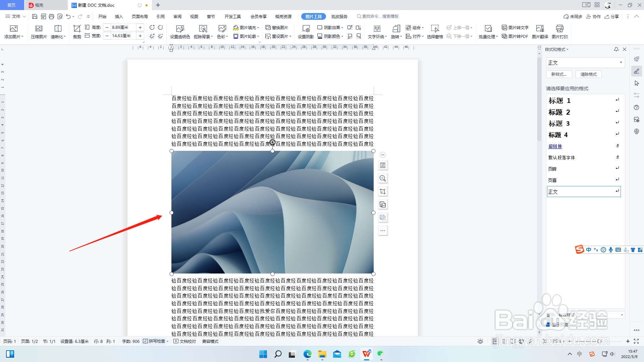Image resolution: width=644 pixels, height=362 pixels.
Task: Click the 压缩图片 compress picture icon
Action: pyautogui.click(x=39, y=28)
